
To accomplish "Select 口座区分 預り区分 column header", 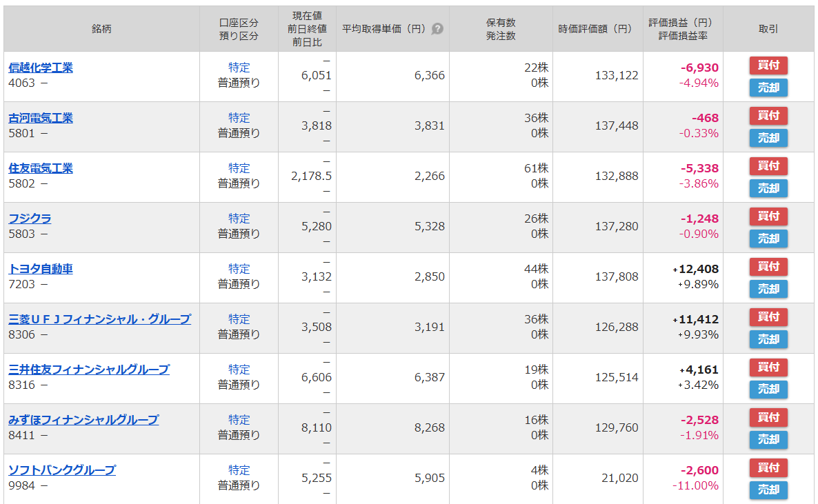I will coord(239,29).
